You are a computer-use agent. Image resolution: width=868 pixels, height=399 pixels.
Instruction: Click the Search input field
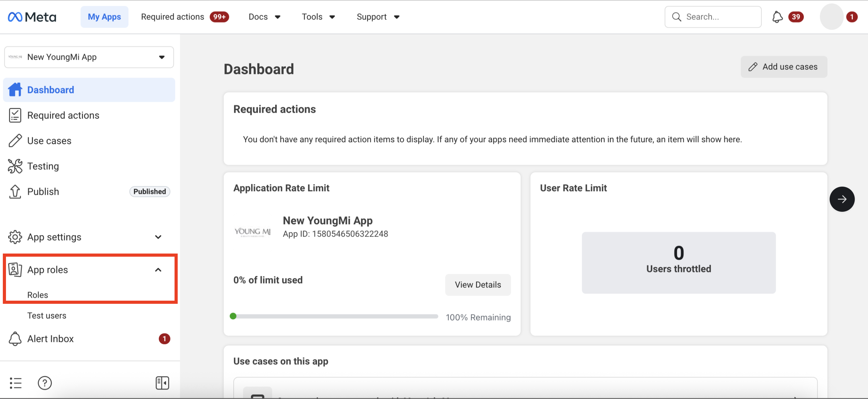click(x=718, y=17)
